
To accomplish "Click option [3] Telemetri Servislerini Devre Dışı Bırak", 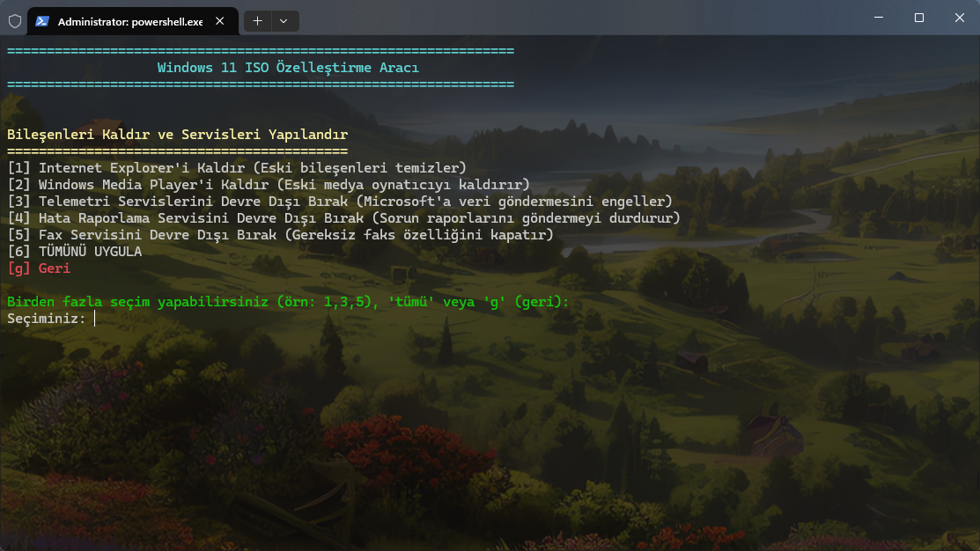I will tap(340, 202).
